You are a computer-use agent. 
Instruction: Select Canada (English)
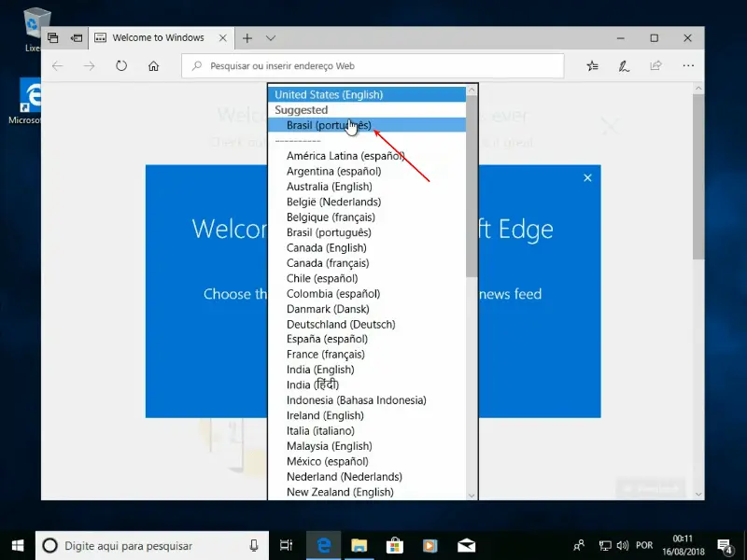coord(367,247)
